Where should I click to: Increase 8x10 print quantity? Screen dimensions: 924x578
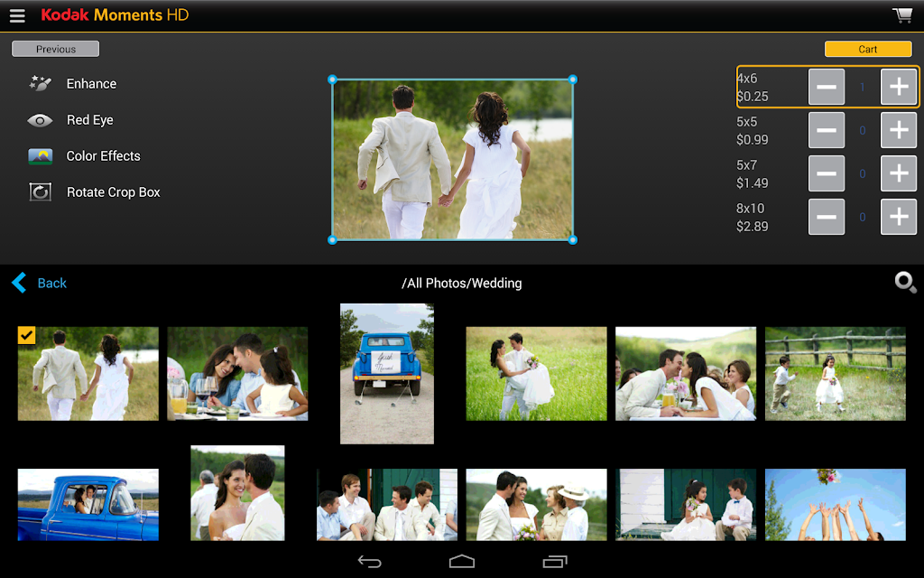pos(898,217)
